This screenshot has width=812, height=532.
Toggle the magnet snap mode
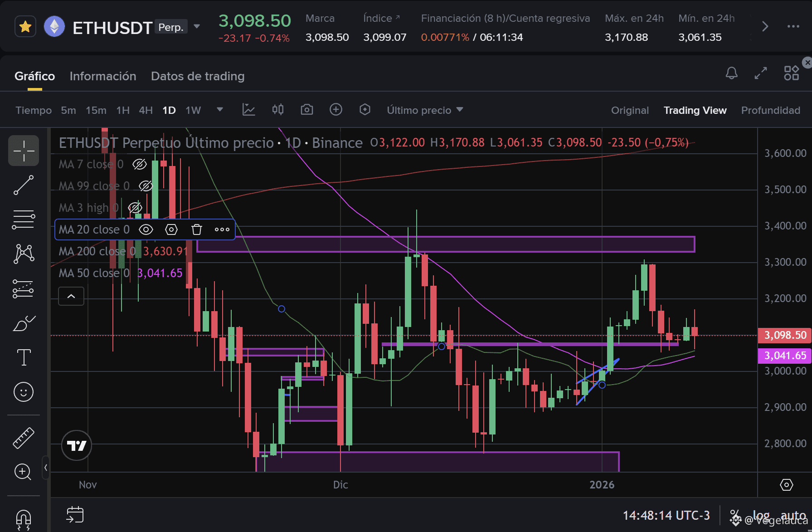click(x=24, y=519)
